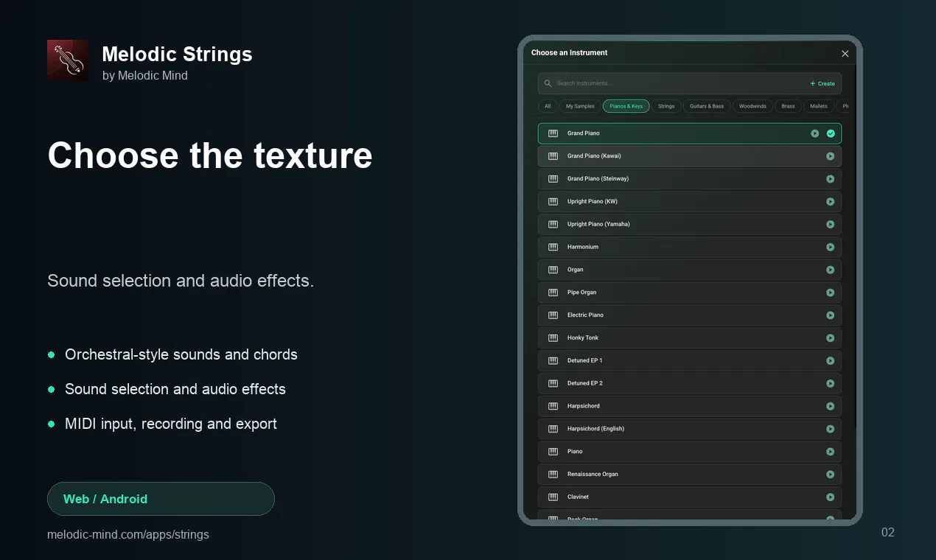Preview the Grand Piano sound with play icon
Image resolution: width=936 pixels, height=560 pixels.
point(814,133)
